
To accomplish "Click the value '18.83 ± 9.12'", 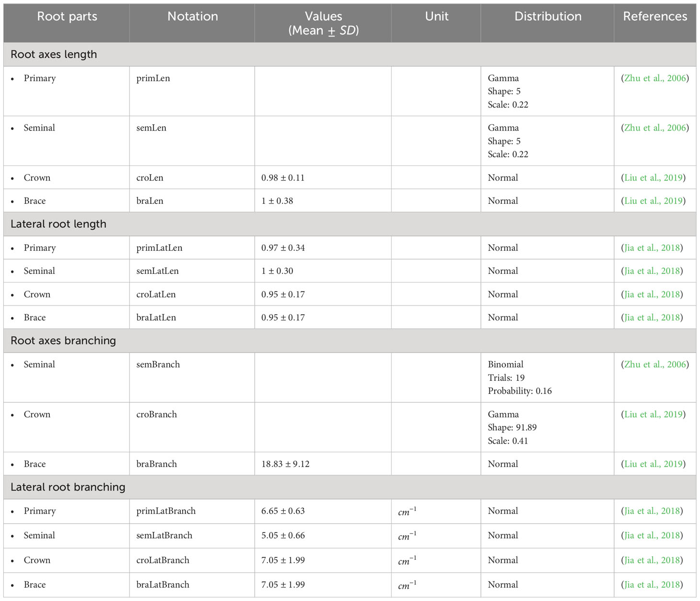I will tap(285, 464).
